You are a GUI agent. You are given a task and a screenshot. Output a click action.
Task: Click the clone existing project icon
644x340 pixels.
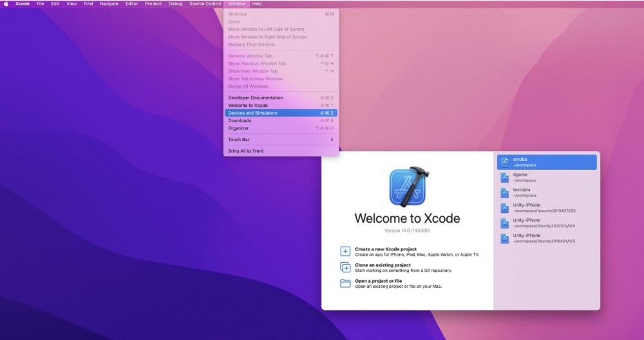click(345, 267)
